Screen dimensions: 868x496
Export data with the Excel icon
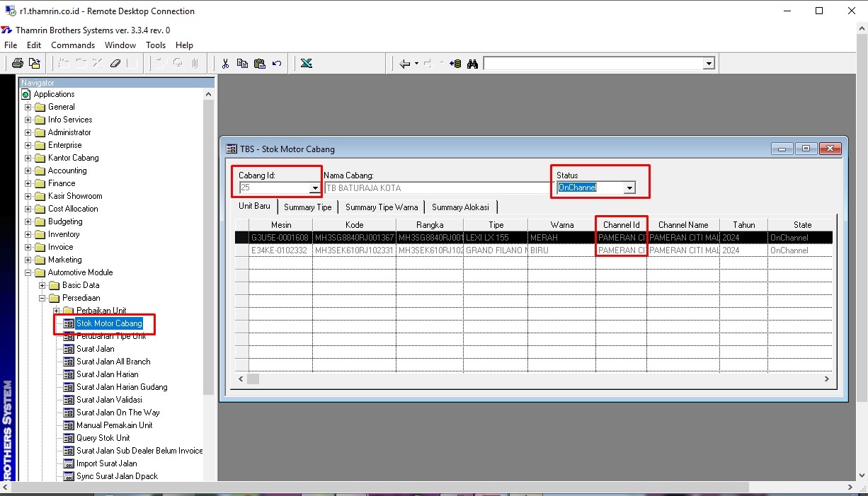click(306, 64)
